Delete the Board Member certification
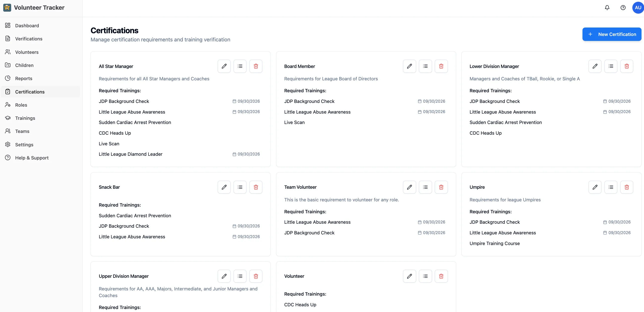This screenshot has height=312, width=644. [x=441, y=66]
